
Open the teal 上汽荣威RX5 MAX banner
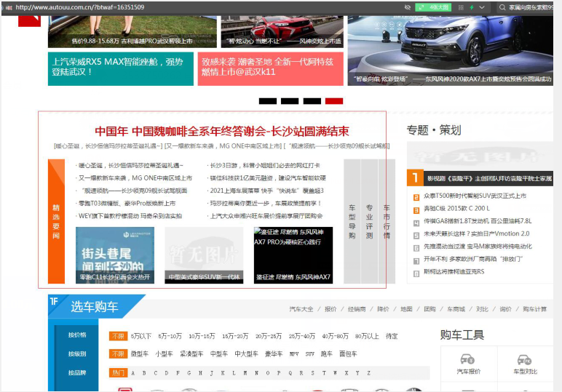[x=121, y=69]
